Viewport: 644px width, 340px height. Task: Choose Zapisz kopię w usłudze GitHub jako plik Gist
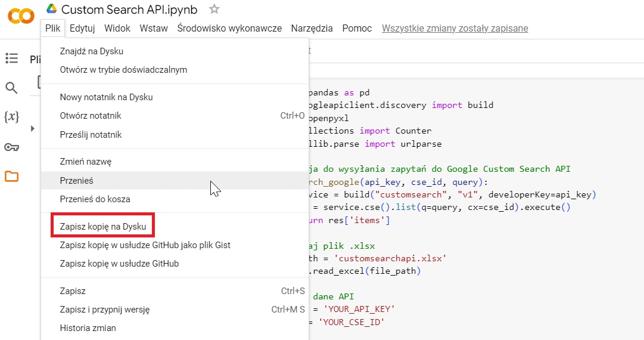pos(175,245)
